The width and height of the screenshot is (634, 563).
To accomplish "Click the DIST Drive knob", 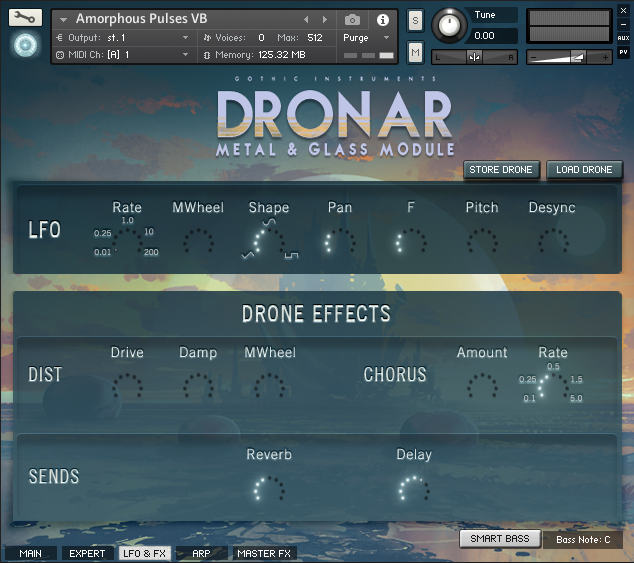I will [x=127, y=387].
